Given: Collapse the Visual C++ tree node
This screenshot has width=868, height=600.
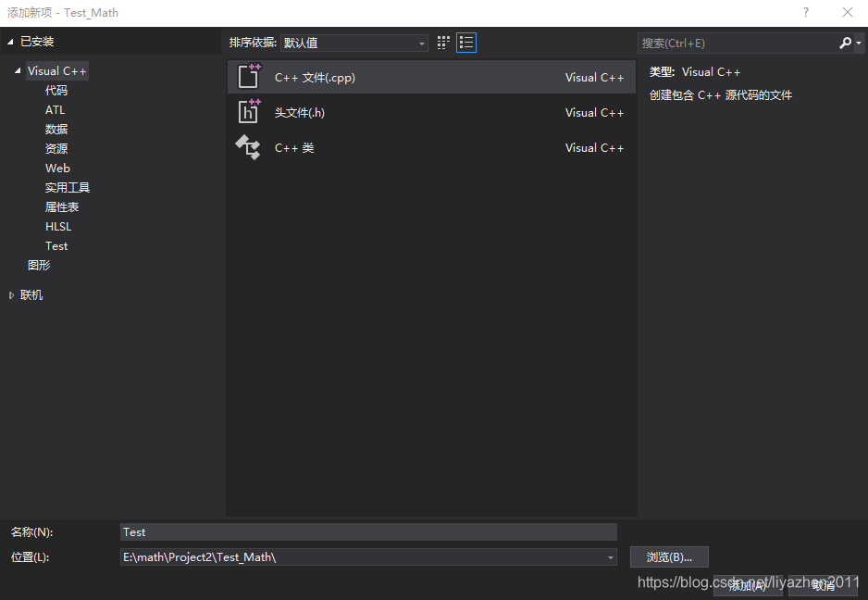Looking at the screenshot, I should (18, 71).
